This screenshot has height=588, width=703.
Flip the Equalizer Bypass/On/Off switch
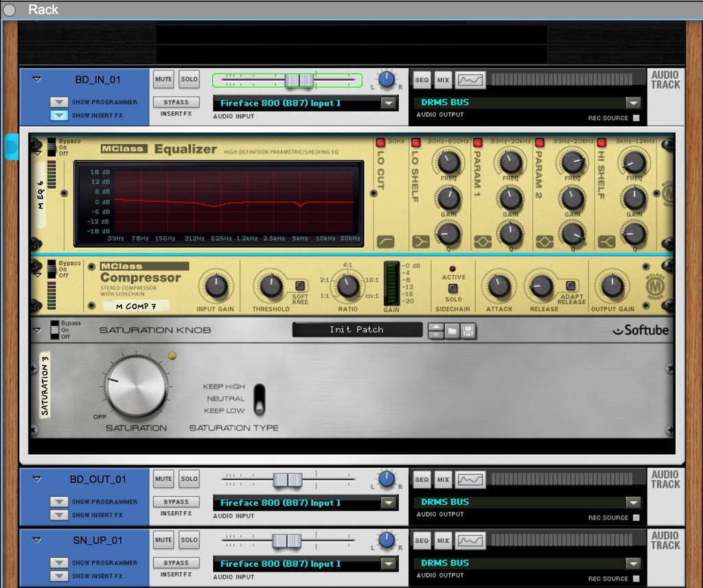(51, 147)
